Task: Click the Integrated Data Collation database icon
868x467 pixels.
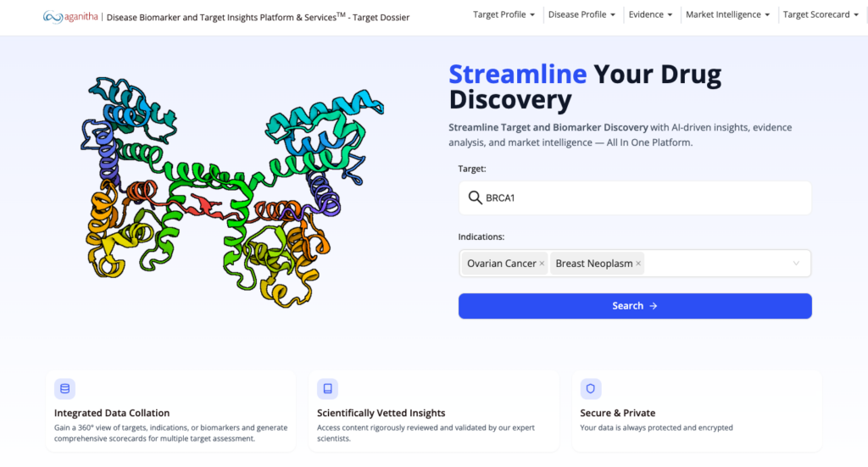Action: point(64,389)
